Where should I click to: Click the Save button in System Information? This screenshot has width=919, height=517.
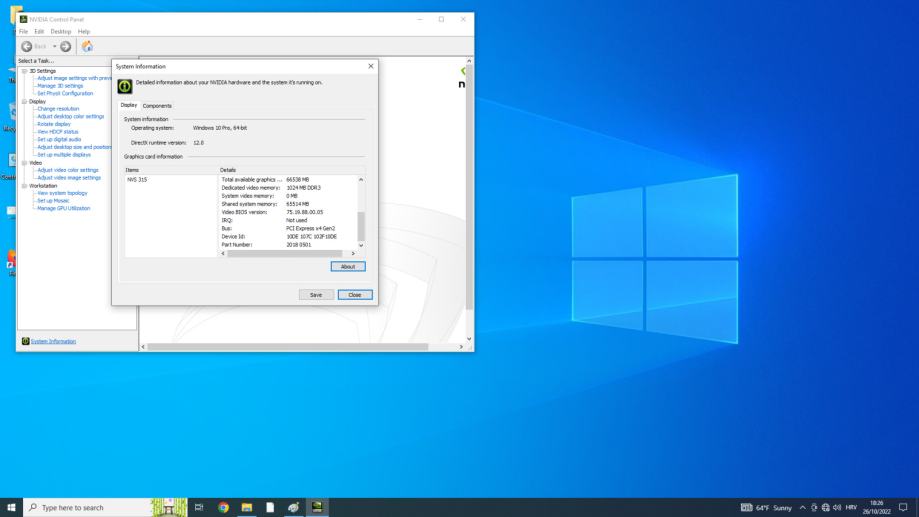point(315,295)
